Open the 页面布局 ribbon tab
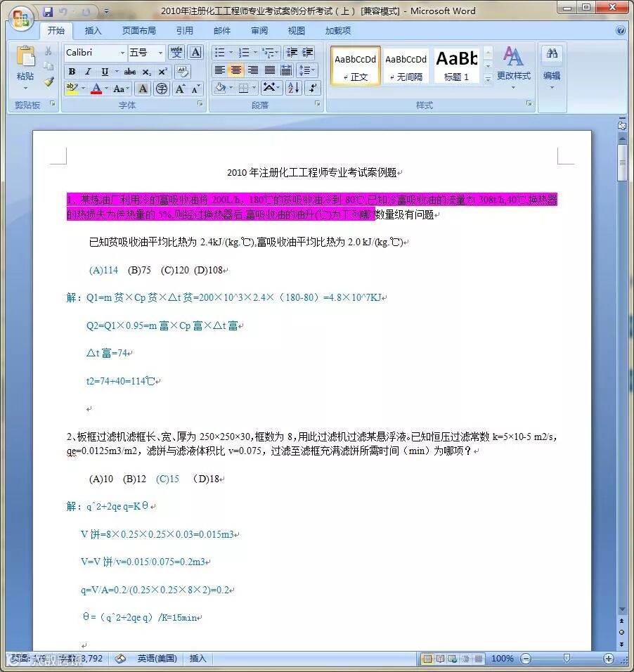This screenshot has height=672, width=634. (x=139, y=31)
